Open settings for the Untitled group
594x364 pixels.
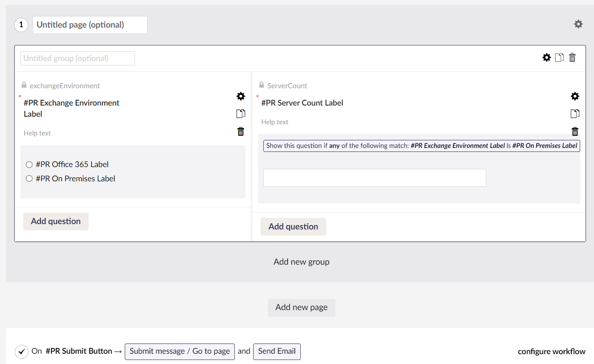(546, 57)
